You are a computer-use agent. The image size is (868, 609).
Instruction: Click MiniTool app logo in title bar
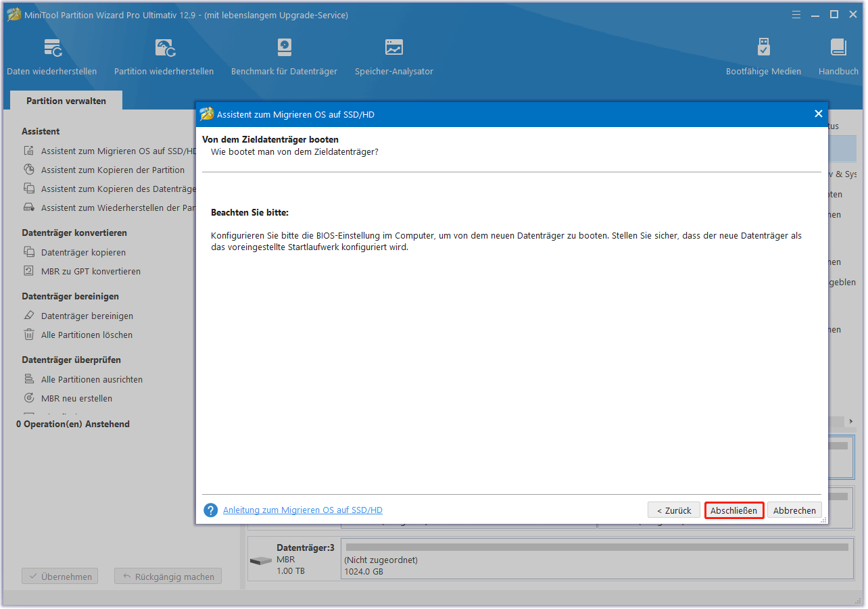[14, 14]
